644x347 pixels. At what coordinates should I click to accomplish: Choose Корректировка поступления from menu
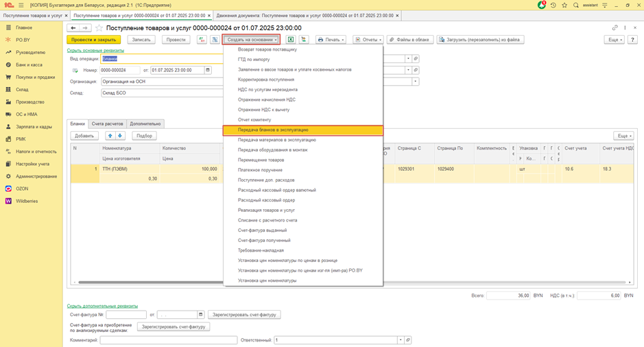pos(303,80)
